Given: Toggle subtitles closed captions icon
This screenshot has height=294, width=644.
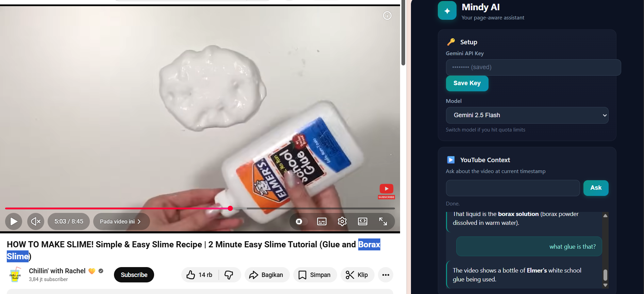Looking at the screenshot, I should coord(322,221).
